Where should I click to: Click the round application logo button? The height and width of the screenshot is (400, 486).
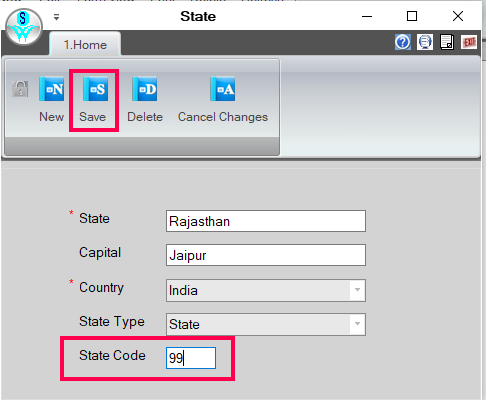click(24, 27)
